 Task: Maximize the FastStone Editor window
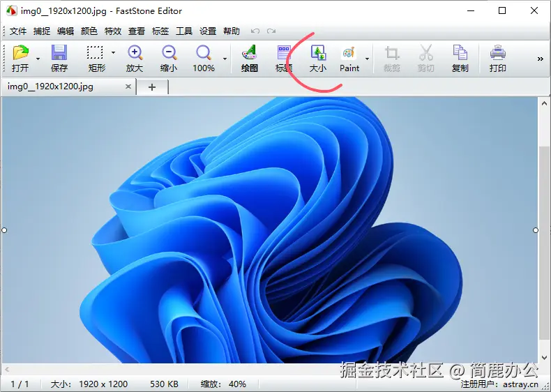coord(502,10)
